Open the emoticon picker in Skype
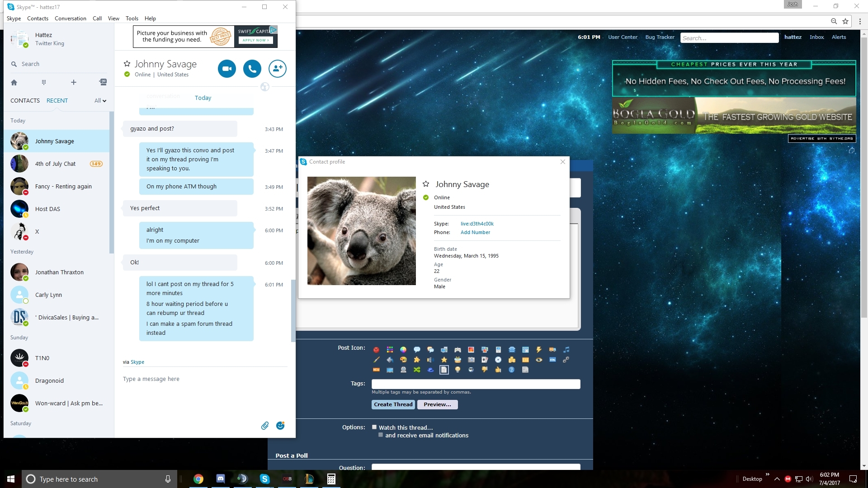The image size is (868, 488). tap(280, 426)
